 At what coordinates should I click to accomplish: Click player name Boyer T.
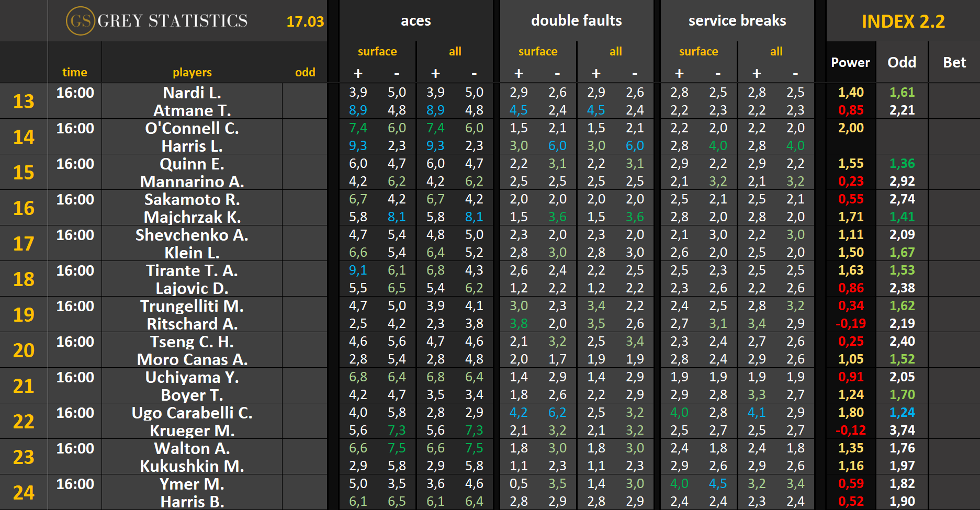tap(192, 395)
